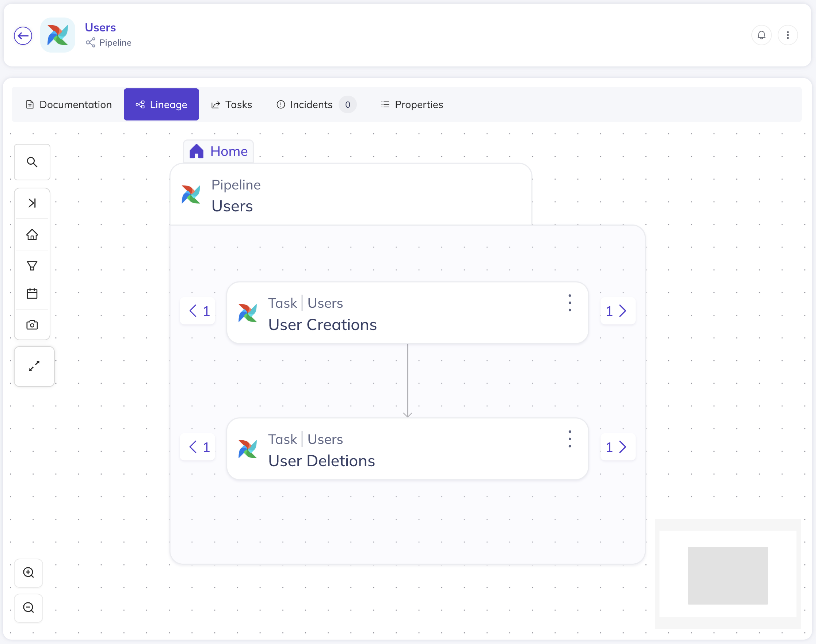Viewport: 816px width, 644px height.
Task: Click the collapse-to-end arrow icon
Action: click(32, 203)
